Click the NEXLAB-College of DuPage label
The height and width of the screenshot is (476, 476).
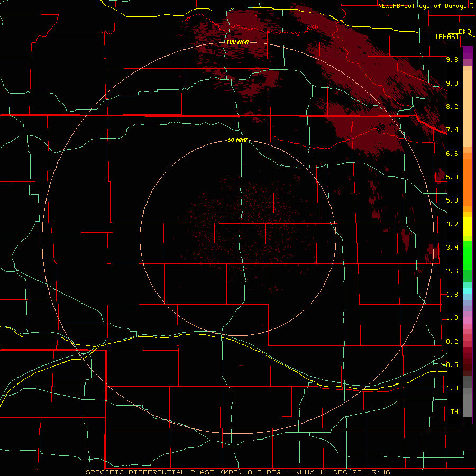pos(422,6)
